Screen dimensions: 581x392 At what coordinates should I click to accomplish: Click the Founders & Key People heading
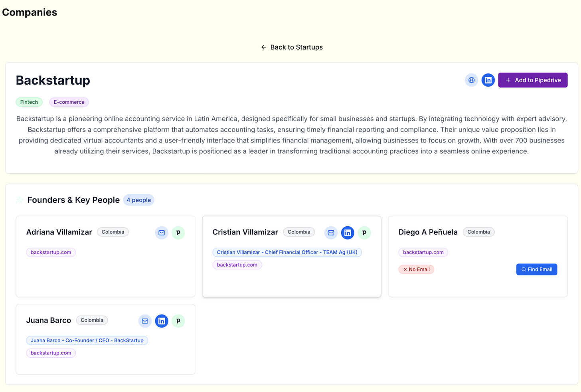coord(73,200)
